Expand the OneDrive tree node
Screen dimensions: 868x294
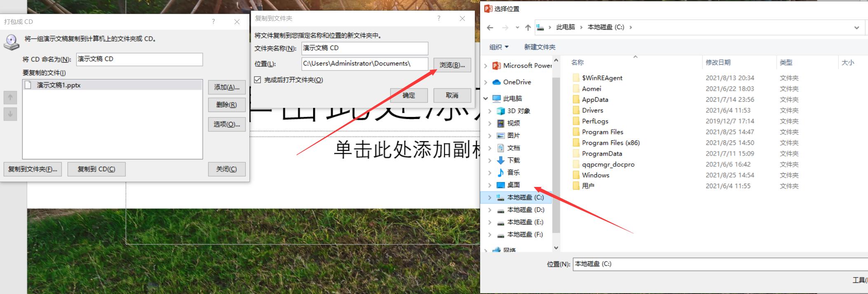point(486,82)
